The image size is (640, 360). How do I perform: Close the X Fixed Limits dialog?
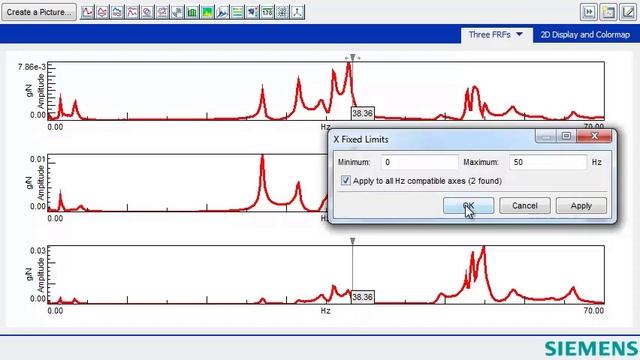[x=594, y=136]
